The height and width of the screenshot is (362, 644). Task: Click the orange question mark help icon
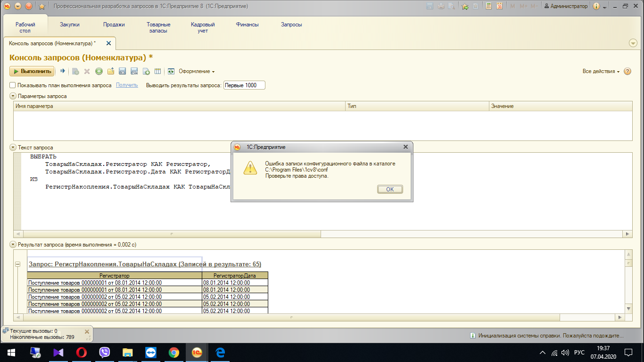[627, 71]
